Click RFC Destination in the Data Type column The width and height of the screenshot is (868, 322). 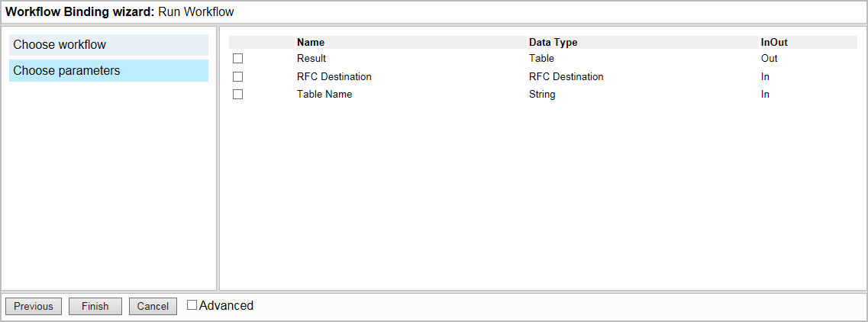(566, 77)
